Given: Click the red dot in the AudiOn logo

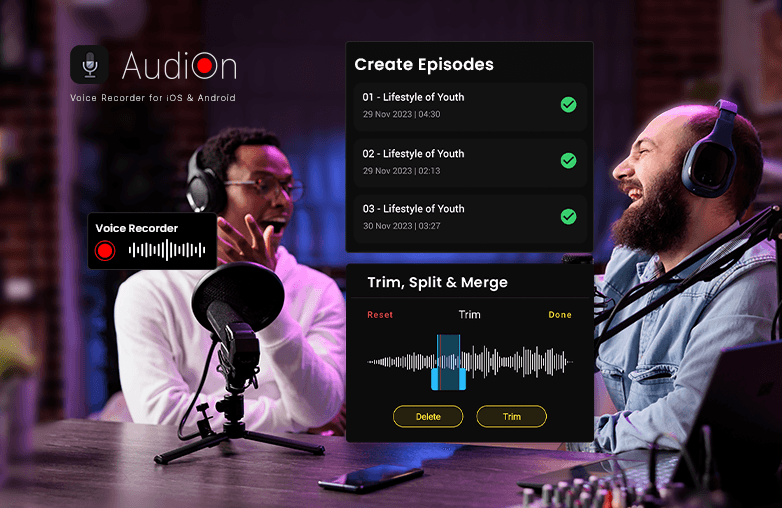Looking at the screenshot, I should [x=204, y=66].
